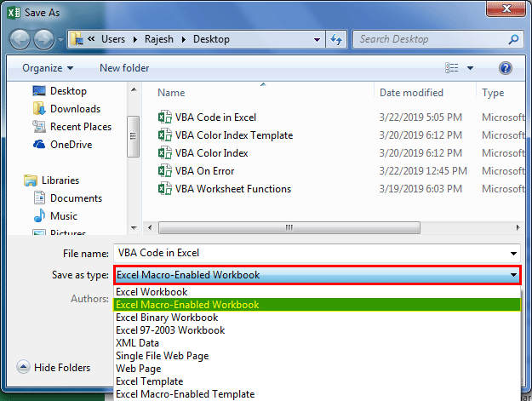The width and height of the screenshot is (532, 401).
Task: Sort files by Date modified column
Action: [x=411, y=93]
